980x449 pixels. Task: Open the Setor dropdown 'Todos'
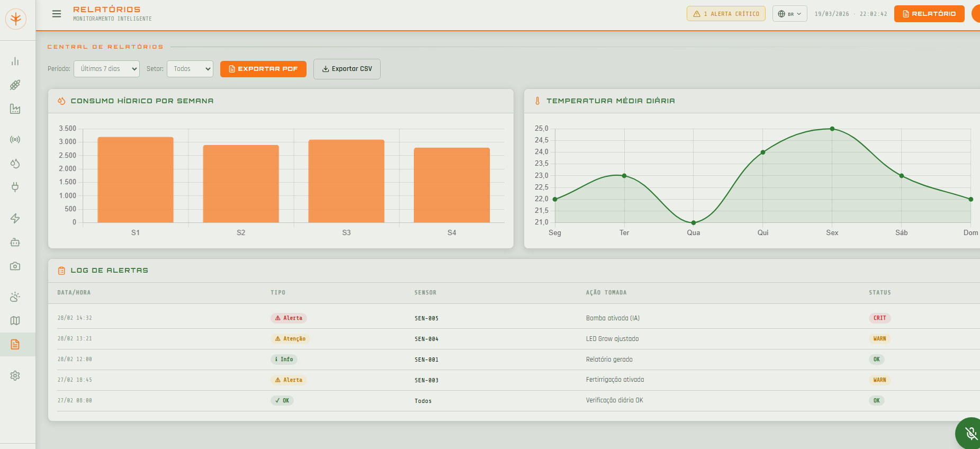[x=190, y=69]
